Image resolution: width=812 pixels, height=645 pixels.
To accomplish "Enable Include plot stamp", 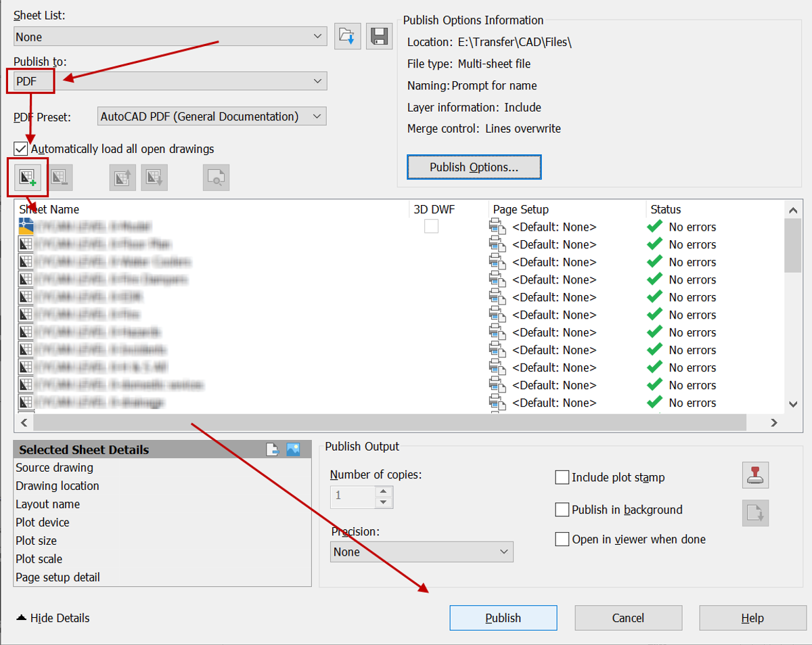I will tap(562, 477).
